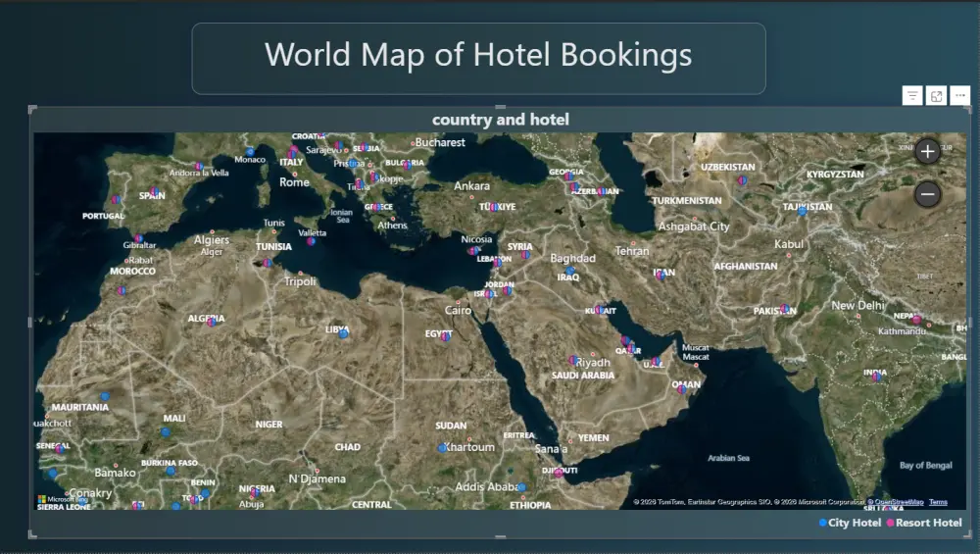Image resolution: width=980 pixels, height=554 pixels.
Task: Click the Sudan marker near Khartoum
Action: pyautogui.click(x=442, y=448)
